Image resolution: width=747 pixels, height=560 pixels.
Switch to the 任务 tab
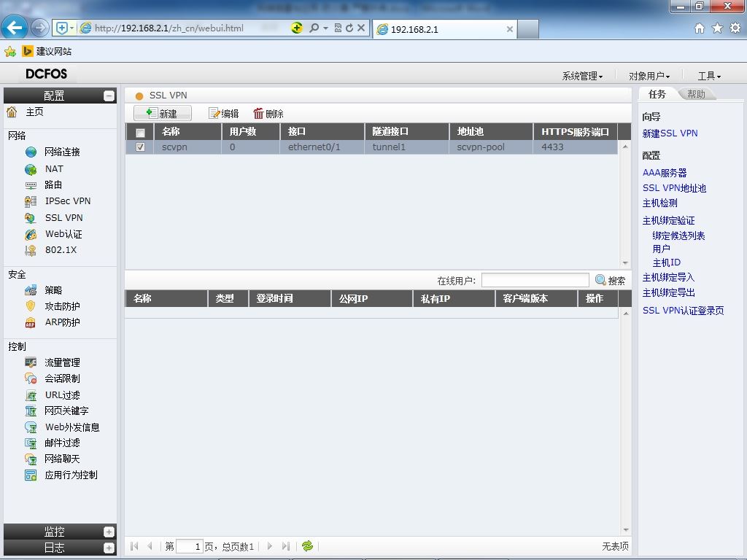point(657,94)
